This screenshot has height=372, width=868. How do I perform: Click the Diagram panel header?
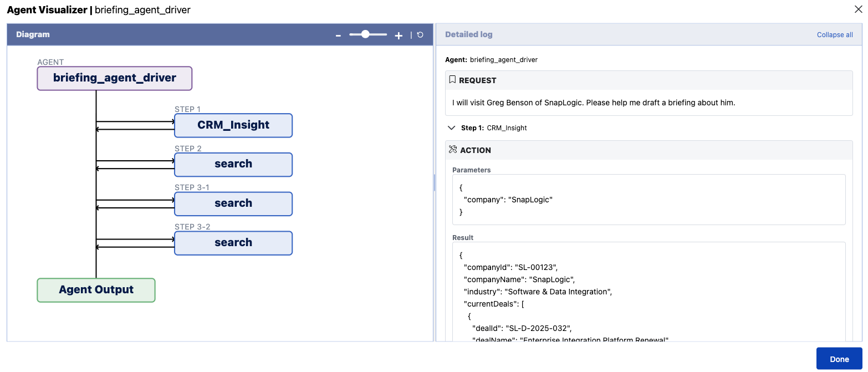pyautogui.click(x=33, y=34)
